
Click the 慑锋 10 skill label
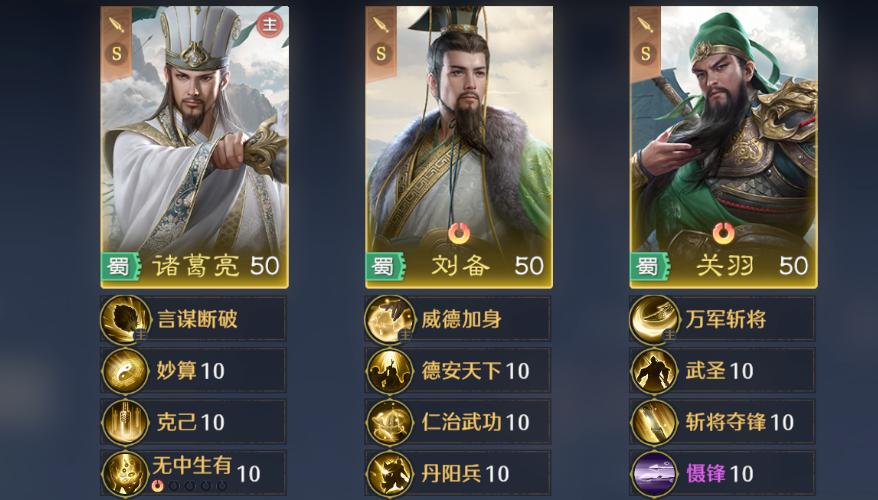point(720,474)
